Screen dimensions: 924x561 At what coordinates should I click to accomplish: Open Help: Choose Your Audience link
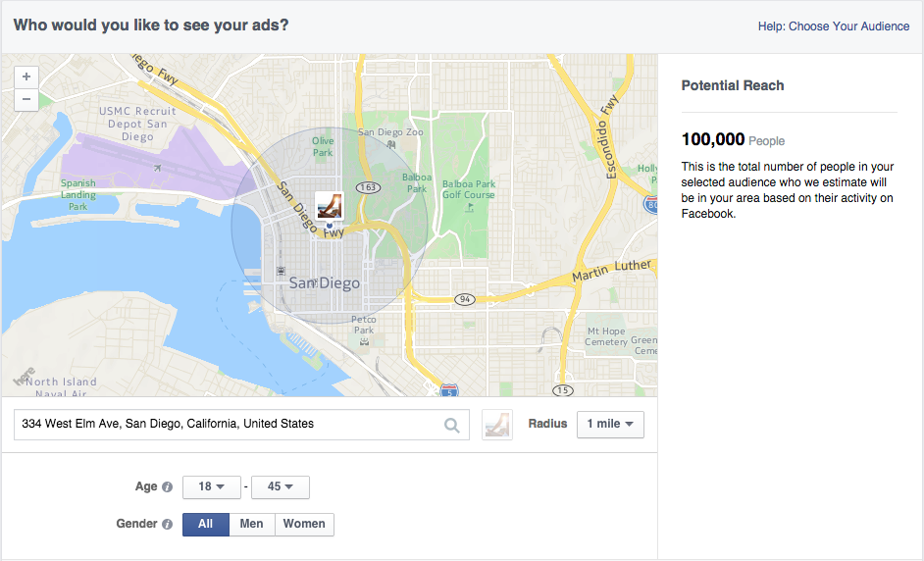tap(833, 26)
